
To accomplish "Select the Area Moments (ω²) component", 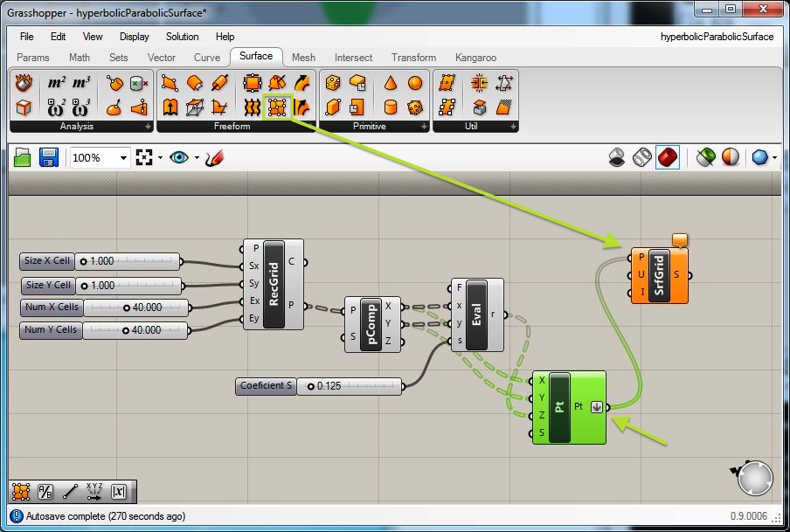I will click(57, 107).
